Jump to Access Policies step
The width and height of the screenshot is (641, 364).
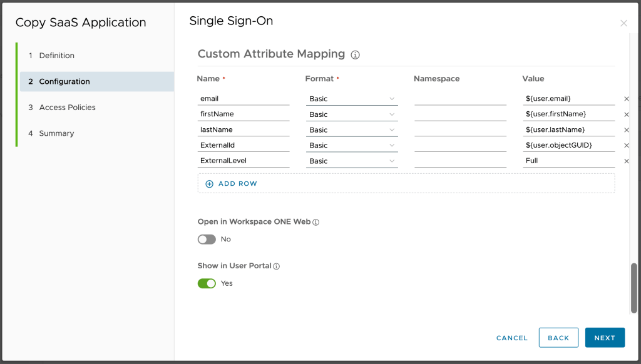click(x=67, y=108)
